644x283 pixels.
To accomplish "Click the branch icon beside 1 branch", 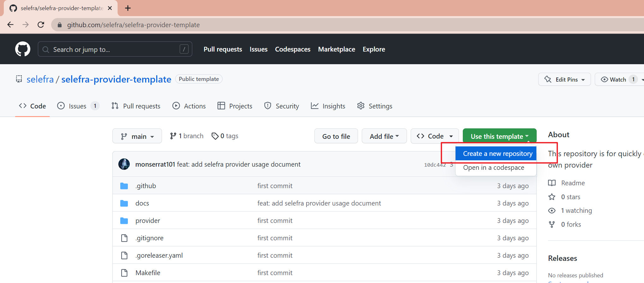I will click(x=173, y=136).
